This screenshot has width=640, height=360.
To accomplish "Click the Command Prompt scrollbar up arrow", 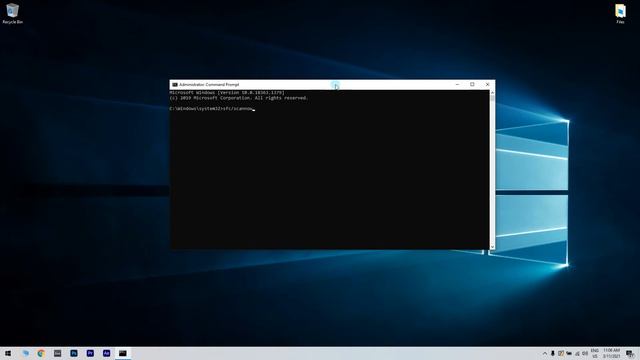I will pos(492,93).
